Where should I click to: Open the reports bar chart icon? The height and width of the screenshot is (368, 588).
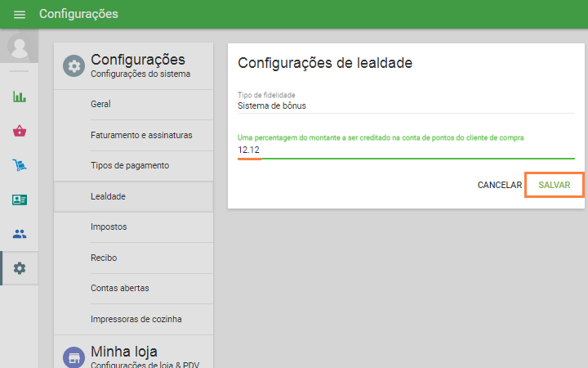coord(20,96)
